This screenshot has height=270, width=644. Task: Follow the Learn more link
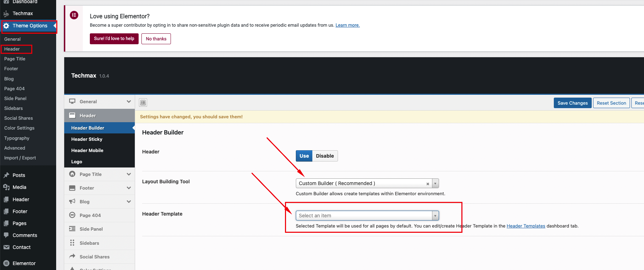tap(347, 25)
